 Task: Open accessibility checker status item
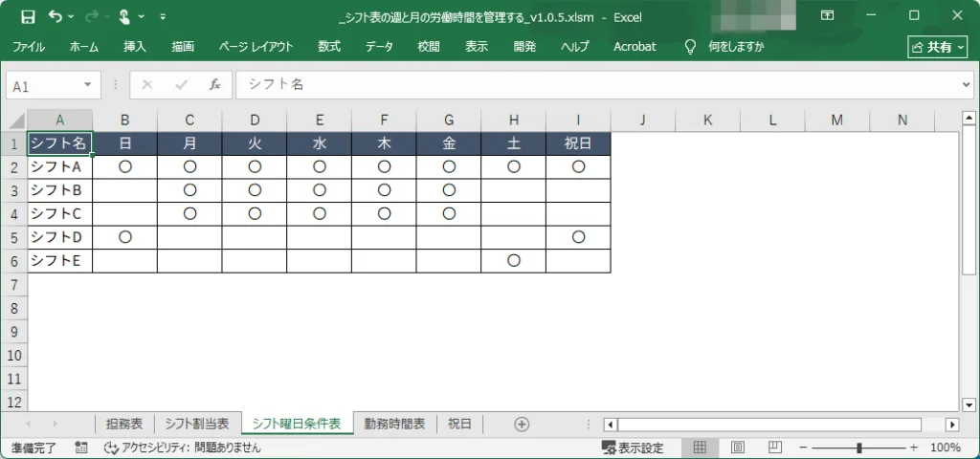pyautogui.click(x=182, y=448)
